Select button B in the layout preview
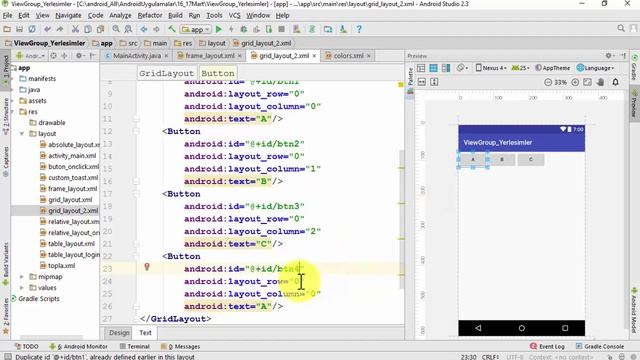Image resolution: width=640 pixels, height=360 pixels. pos(502,160)
